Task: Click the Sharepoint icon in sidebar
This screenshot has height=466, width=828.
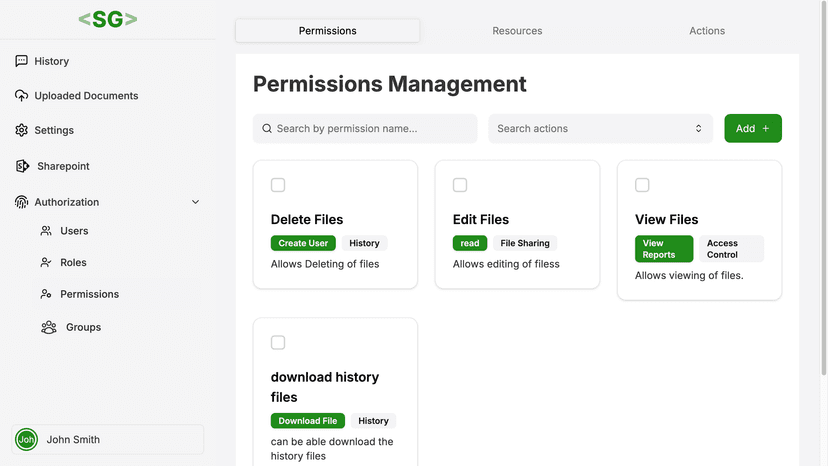Action: click(x=22, y=166)
